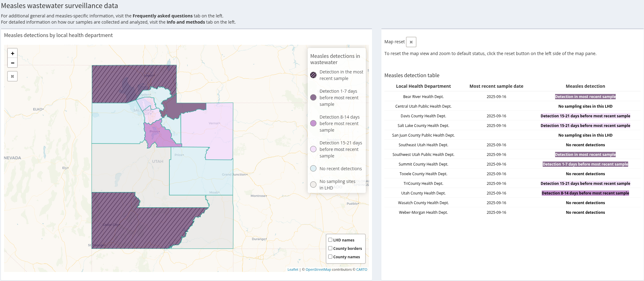The width and height of the screenshot is (644, 281).
Task: Zoom out on the map
Action: 12,63
